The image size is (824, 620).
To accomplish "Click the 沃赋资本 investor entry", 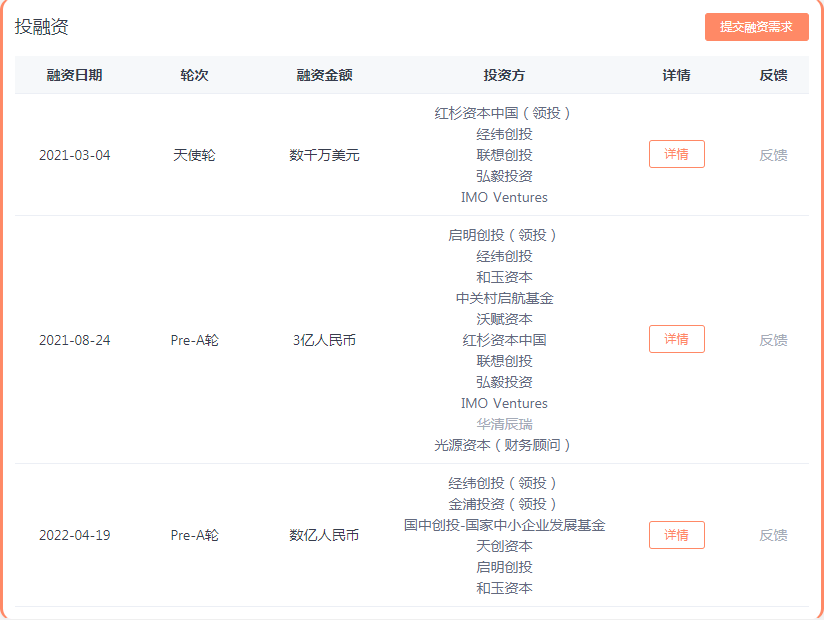I will tap(504, 319).
